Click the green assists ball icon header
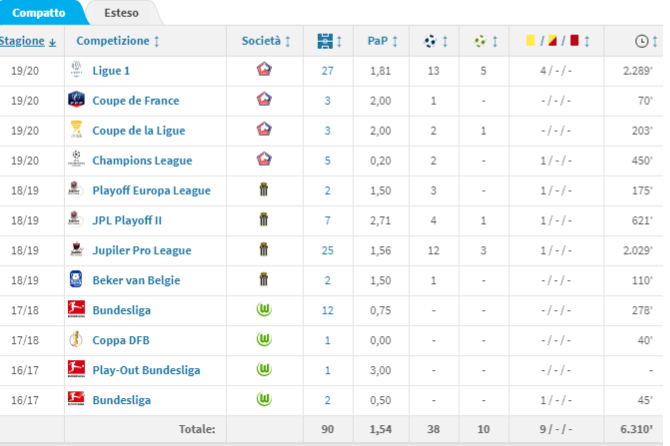Screen dimensions: 670x446 pos(480,41)
